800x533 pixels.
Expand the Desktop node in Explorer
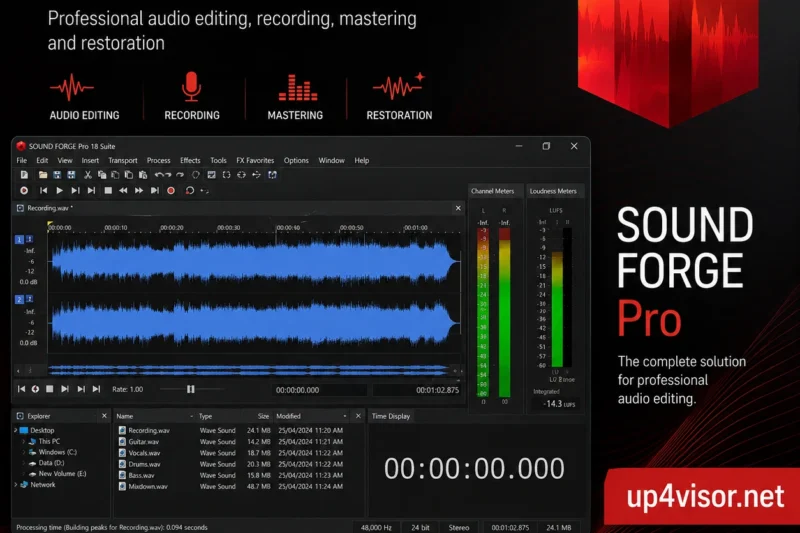[x=15, y=430]
